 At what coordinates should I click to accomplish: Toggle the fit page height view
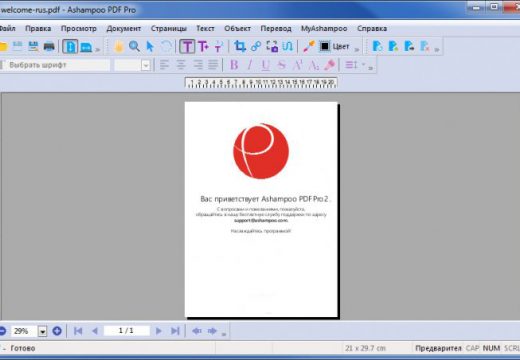[70, 46]
